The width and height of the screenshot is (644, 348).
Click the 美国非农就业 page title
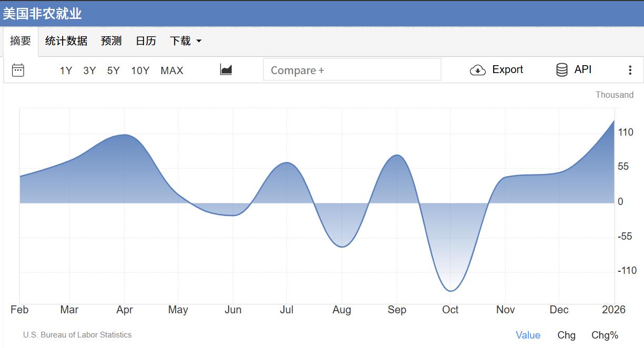point(43,13)
